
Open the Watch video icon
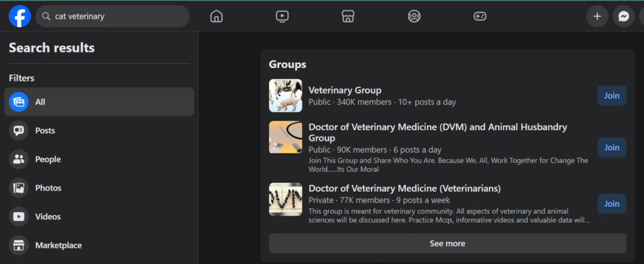(x=282, y=16)
